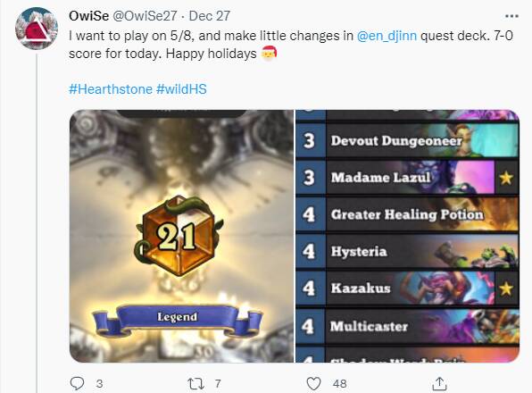
Task: Click the Multicaster card row
Action: coord(408,326)
